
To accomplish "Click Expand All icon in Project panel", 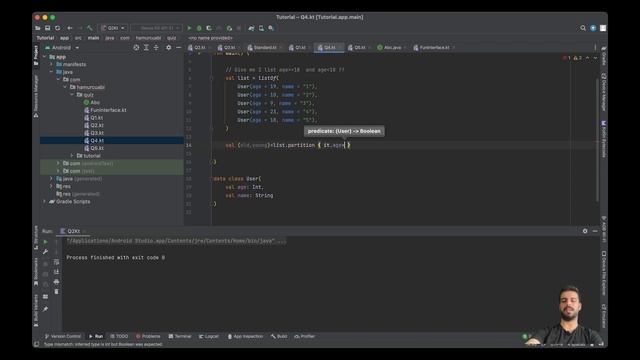I will (x=146, y=48).
